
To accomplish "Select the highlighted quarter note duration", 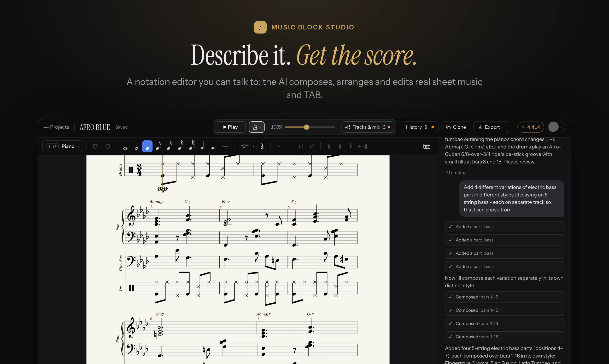I will 147,146.
